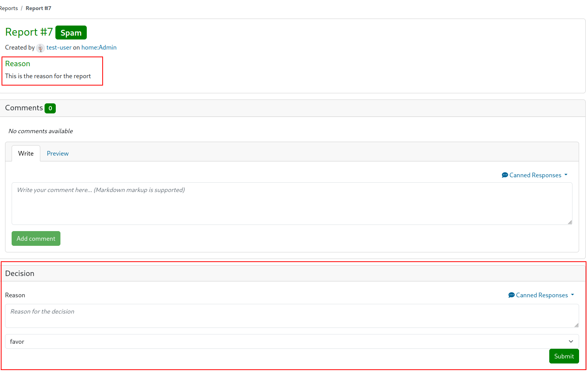Expand Canned Responses caret in comment editor

pos(566,175)
